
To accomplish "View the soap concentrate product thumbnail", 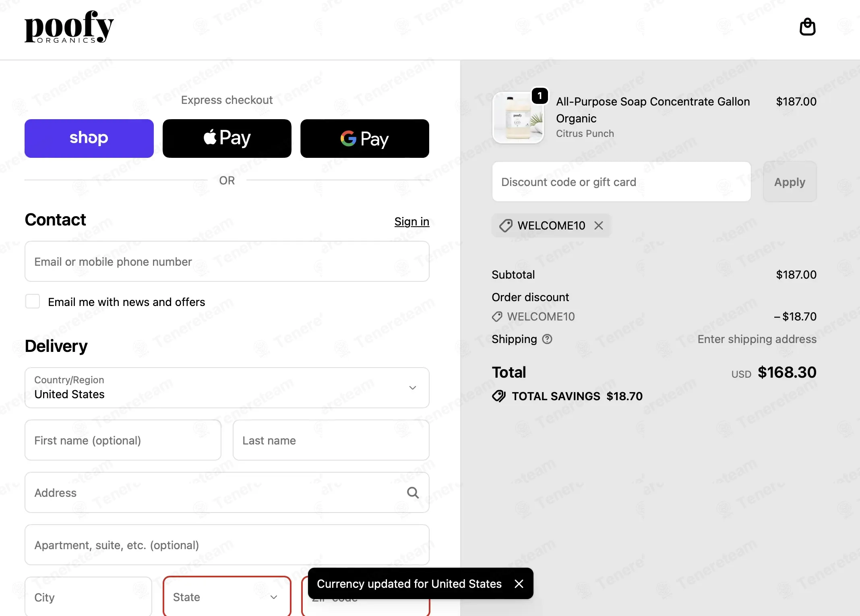I will pyautogui.click(x=518, y=118).
